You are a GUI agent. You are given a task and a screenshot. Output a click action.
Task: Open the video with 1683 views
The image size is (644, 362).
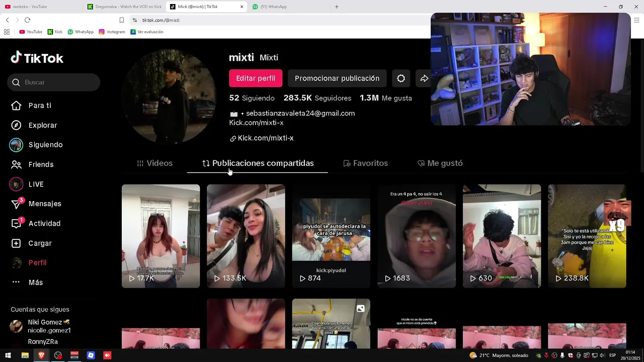[417, 236]
